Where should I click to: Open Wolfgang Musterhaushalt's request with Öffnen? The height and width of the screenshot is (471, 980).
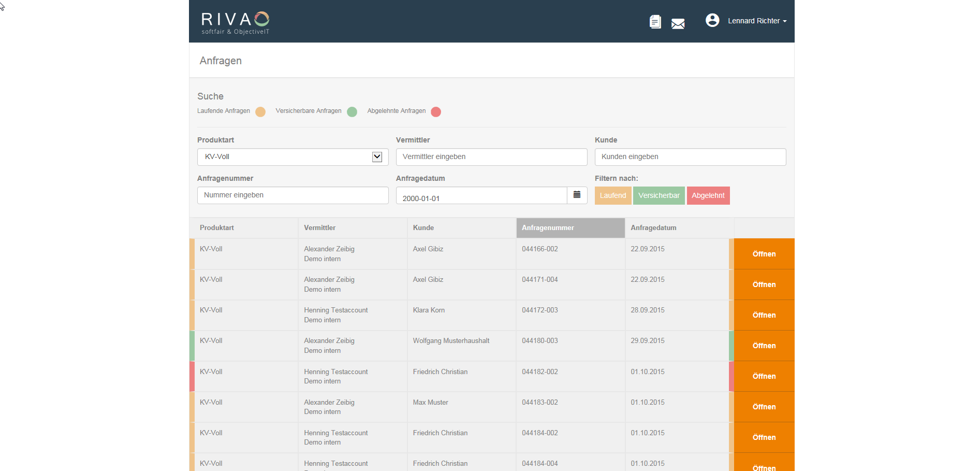point(764,346)
